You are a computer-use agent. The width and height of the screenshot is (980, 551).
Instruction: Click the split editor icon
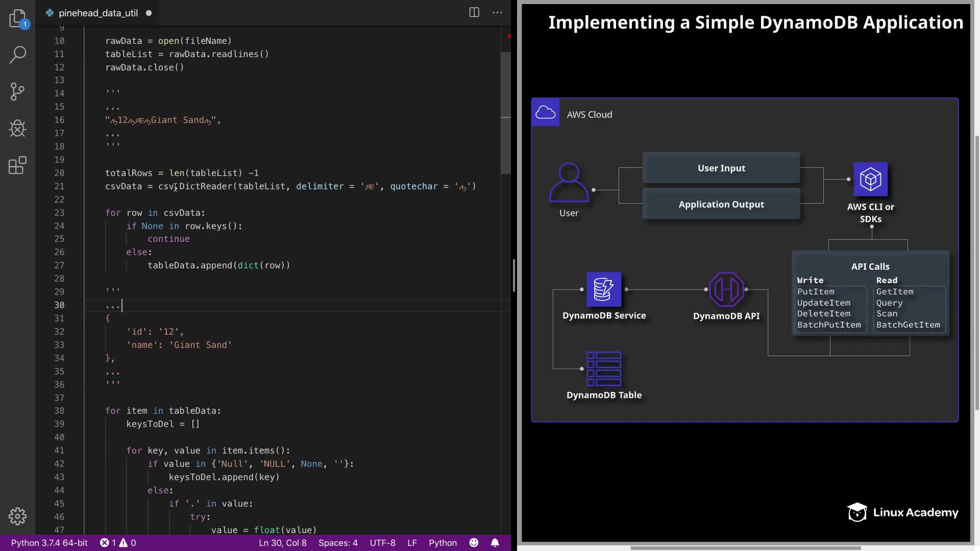(x=474, y=13)
